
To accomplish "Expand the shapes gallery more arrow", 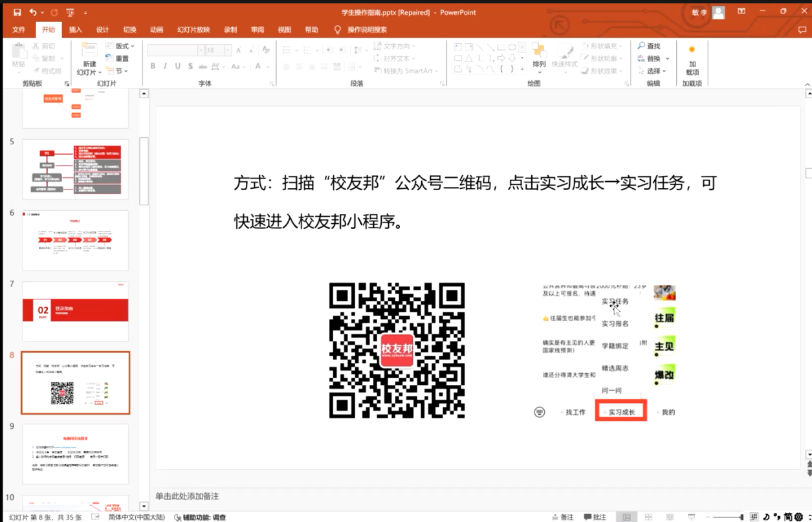I will click(x=523, y=69).
